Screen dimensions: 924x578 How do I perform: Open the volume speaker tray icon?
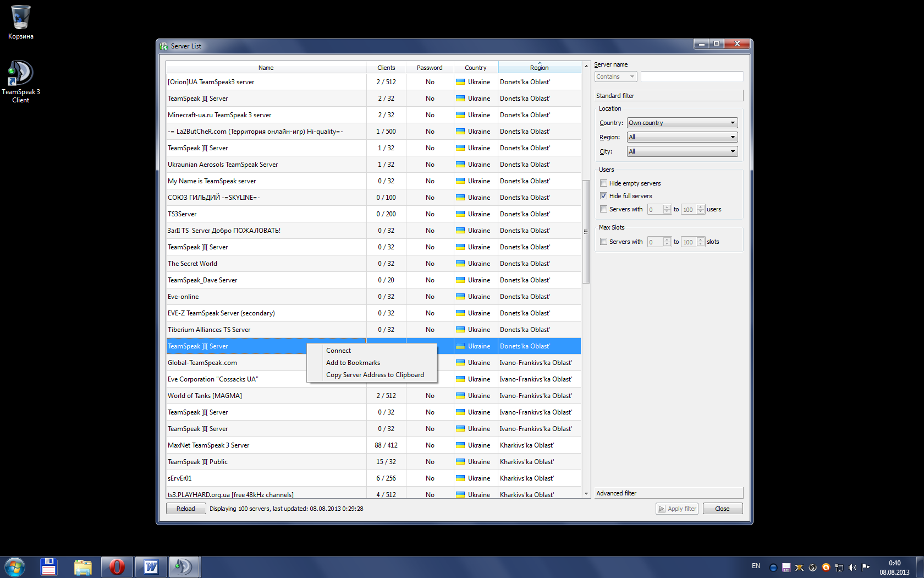pyautogui.click(x=853, y=568)
